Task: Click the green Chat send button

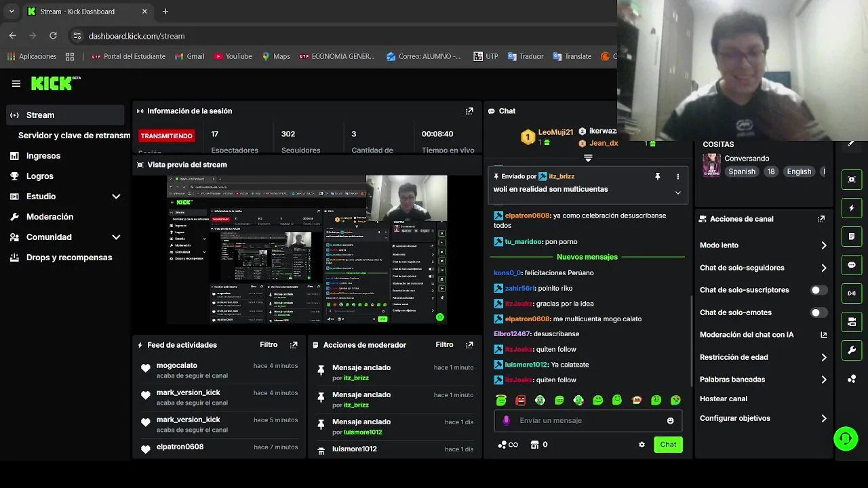Action: point(668,445)
